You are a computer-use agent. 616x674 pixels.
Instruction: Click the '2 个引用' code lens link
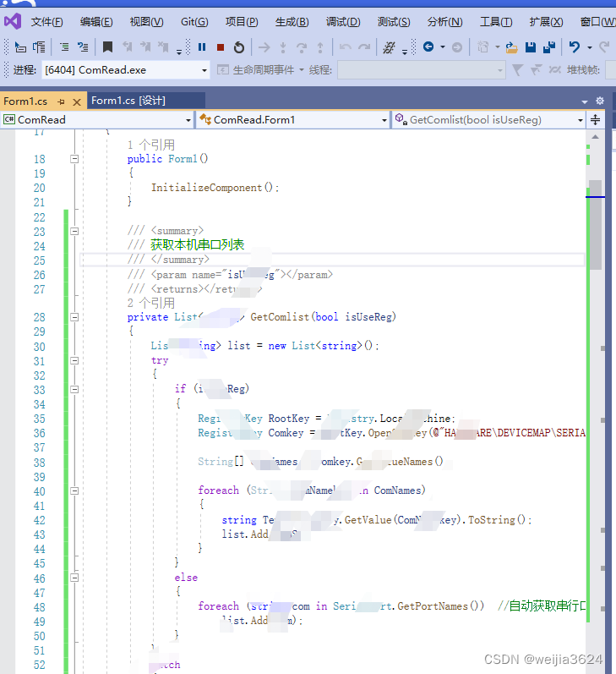[151, 303]
